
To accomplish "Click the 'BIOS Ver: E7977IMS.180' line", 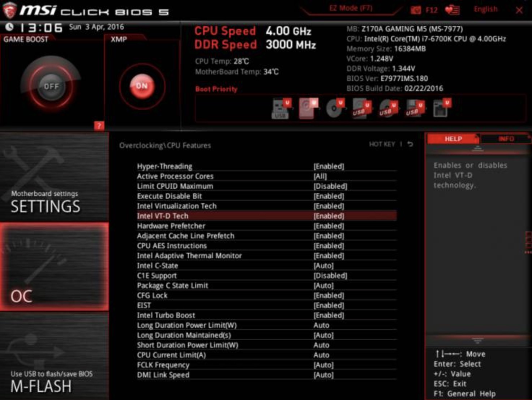I will click(x=387, y=78).
